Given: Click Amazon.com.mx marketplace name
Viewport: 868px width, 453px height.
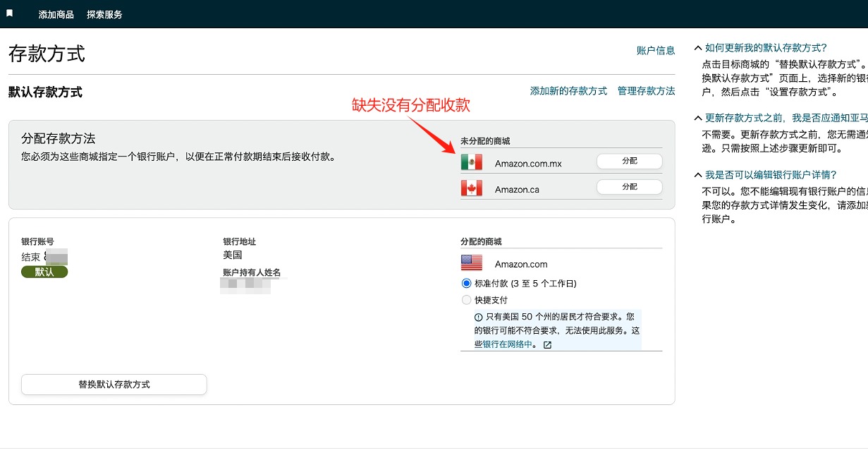Looking at the screenshot, I should tap(528, 164).
